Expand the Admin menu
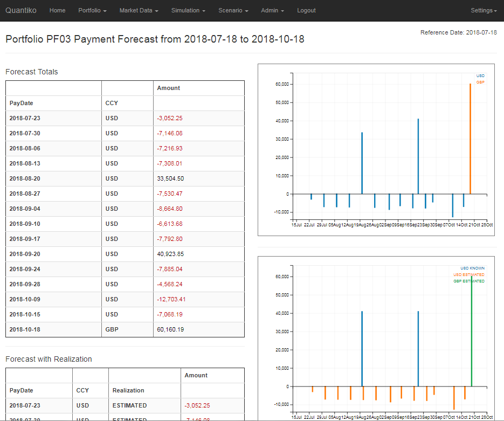 pos(273,10)
